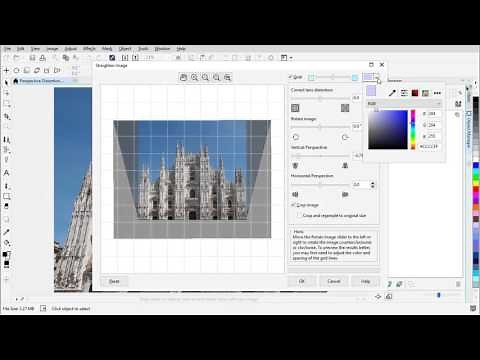Click right vertical perspective icon below slider
Viewport: 480px width, 360px height.
pos(345,165)
